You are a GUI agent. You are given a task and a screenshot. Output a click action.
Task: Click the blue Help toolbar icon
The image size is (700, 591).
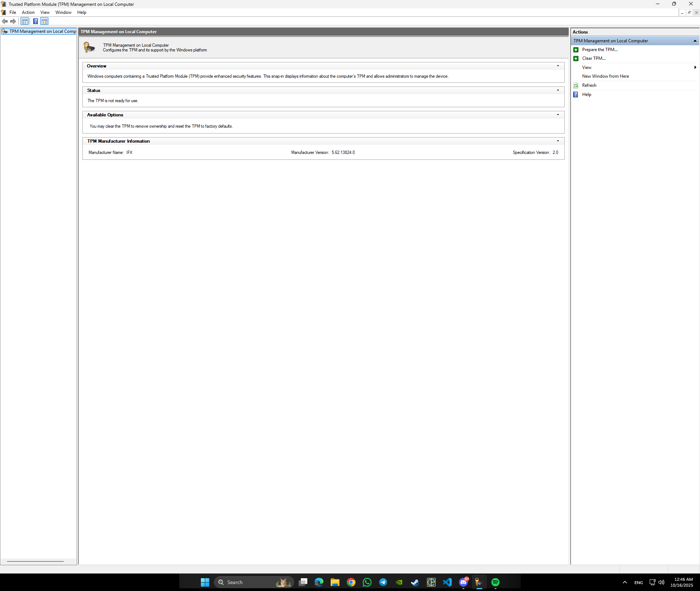coord(35,22)
